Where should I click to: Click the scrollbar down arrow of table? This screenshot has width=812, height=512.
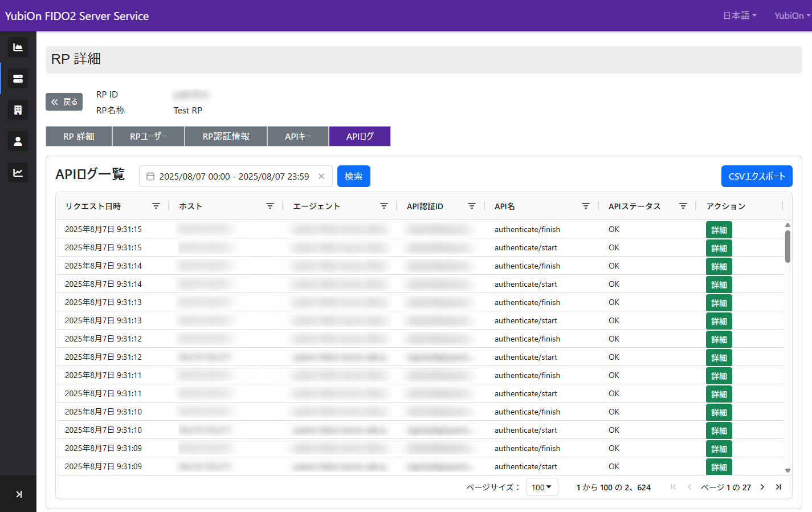click(x=787, y=471)
